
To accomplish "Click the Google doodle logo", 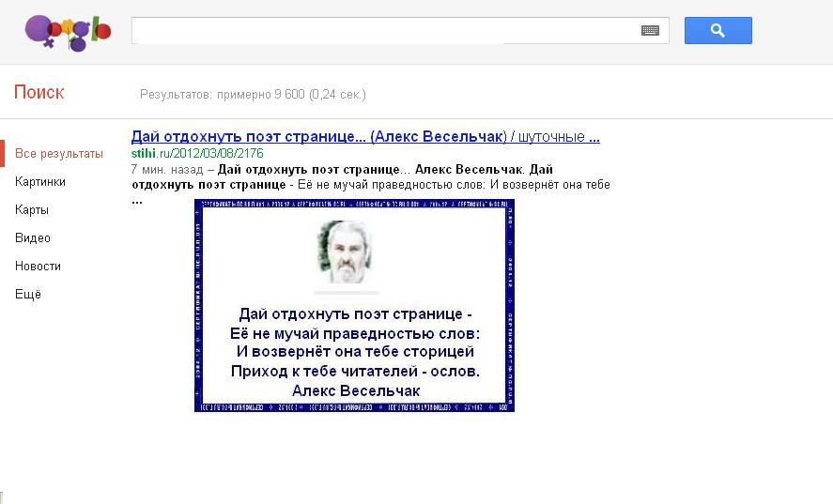I will 68,33.
